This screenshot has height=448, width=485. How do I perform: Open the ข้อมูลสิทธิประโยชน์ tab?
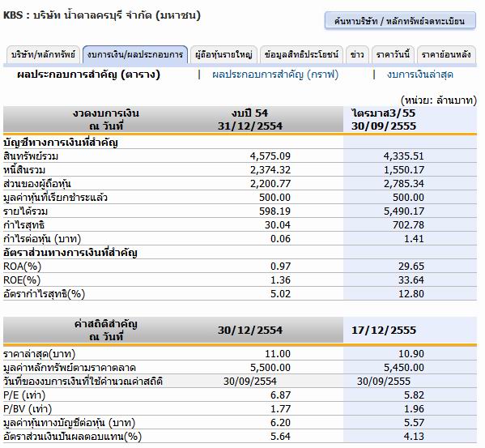(301, 55)
